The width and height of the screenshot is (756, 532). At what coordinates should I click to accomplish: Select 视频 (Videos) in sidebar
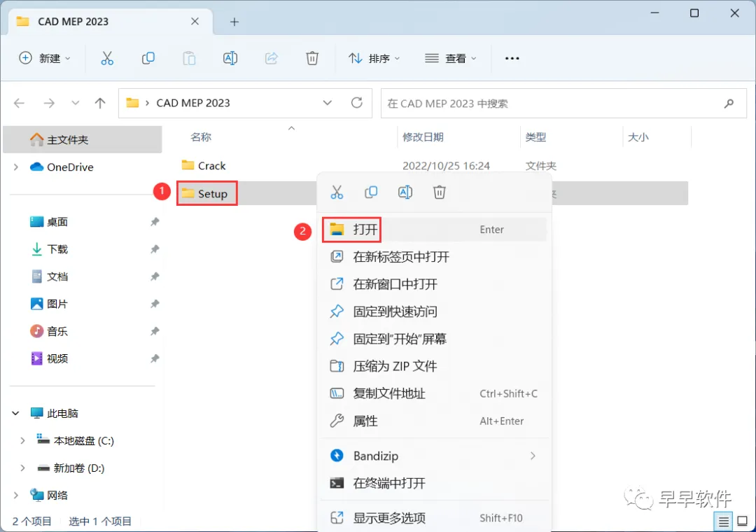pos(57,358)
